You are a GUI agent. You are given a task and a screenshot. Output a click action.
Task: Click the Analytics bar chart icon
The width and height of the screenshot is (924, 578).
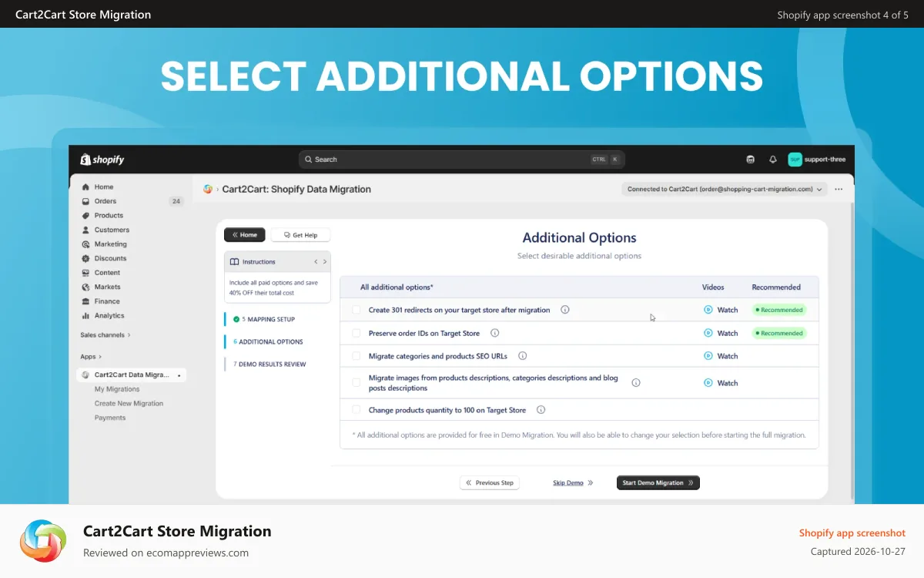tap(85, 315)
